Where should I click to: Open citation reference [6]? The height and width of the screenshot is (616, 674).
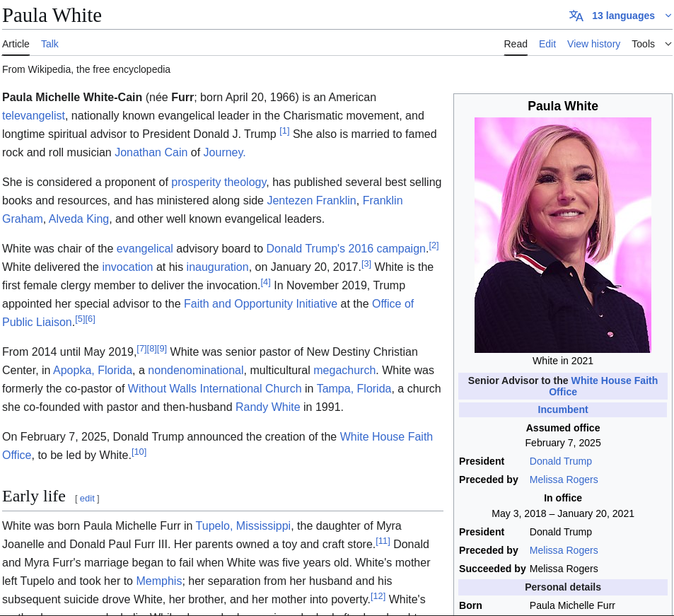coord(91,320)
